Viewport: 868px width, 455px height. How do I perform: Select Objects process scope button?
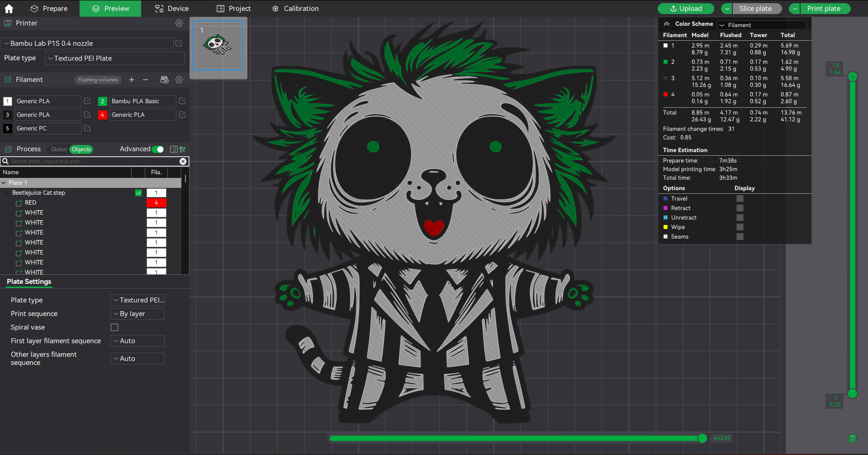tap(81, 149)
